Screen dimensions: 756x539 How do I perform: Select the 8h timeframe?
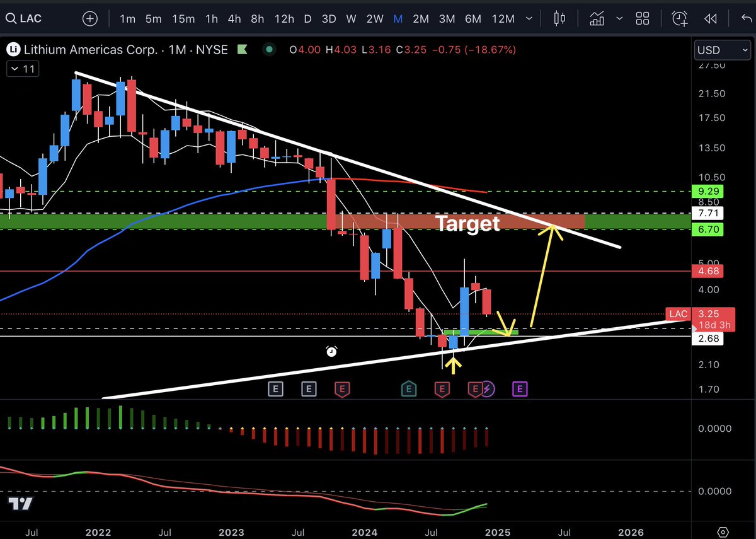coord(257,19)
